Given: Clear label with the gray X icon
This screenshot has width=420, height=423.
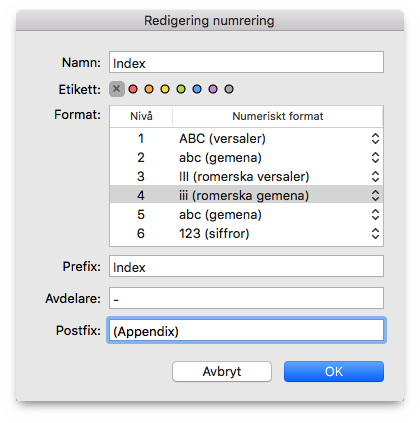Looking at the screenshot, I should 117,89.
